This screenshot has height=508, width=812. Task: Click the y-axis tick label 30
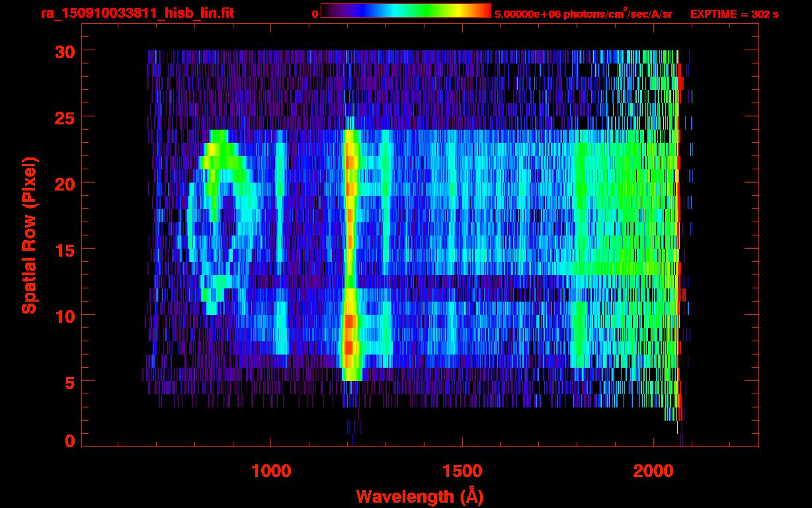[65, 51]
